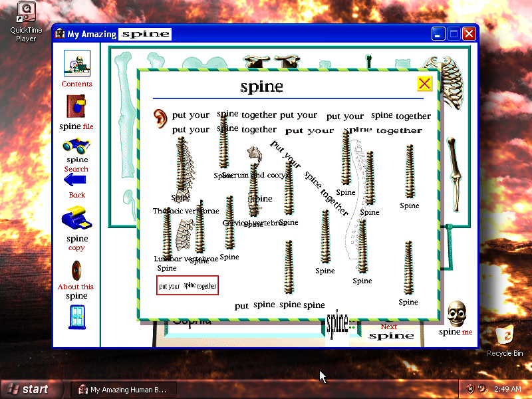This screenshot has width=532, height=399.
Task: Click the Next spine button
Action: point(391,332)
